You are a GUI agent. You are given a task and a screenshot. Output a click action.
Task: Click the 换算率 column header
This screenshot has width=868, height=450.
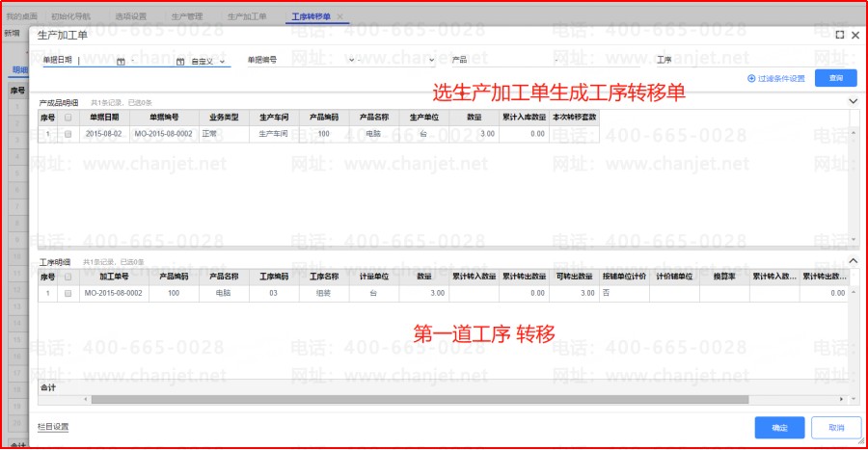[x=724, y=277]
